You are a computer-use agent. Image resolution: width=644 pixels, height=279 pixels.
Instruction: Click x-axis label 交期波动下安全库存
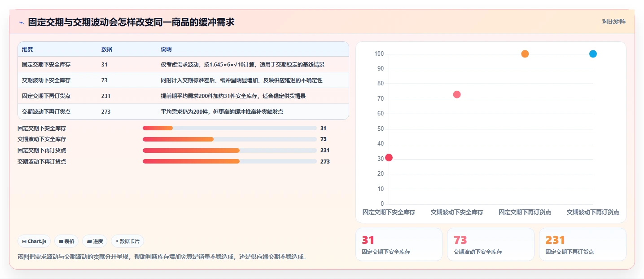point(457,212)
